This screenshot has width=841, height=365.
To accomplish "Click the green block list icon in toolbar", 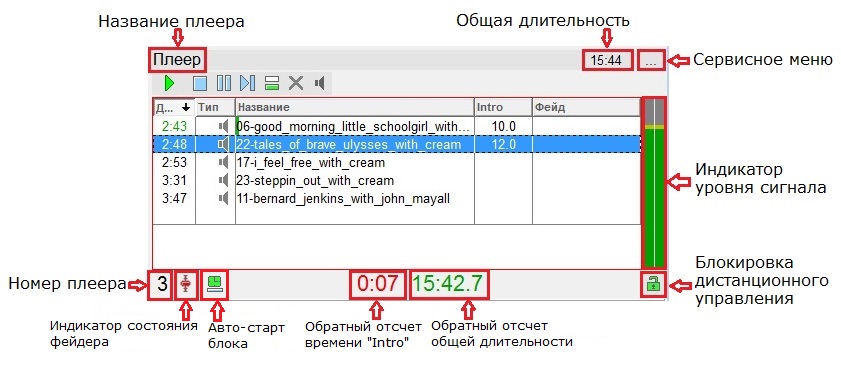I will pyautogui.click(x=272, y=83).
